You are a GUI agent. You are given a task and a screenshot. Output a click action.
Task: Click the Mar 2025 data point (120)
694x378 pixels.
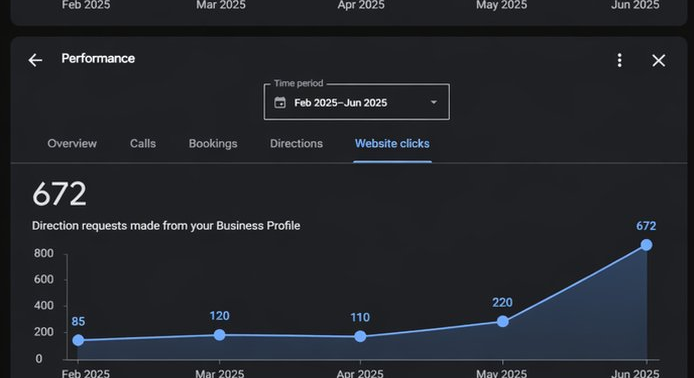(220, 335)
